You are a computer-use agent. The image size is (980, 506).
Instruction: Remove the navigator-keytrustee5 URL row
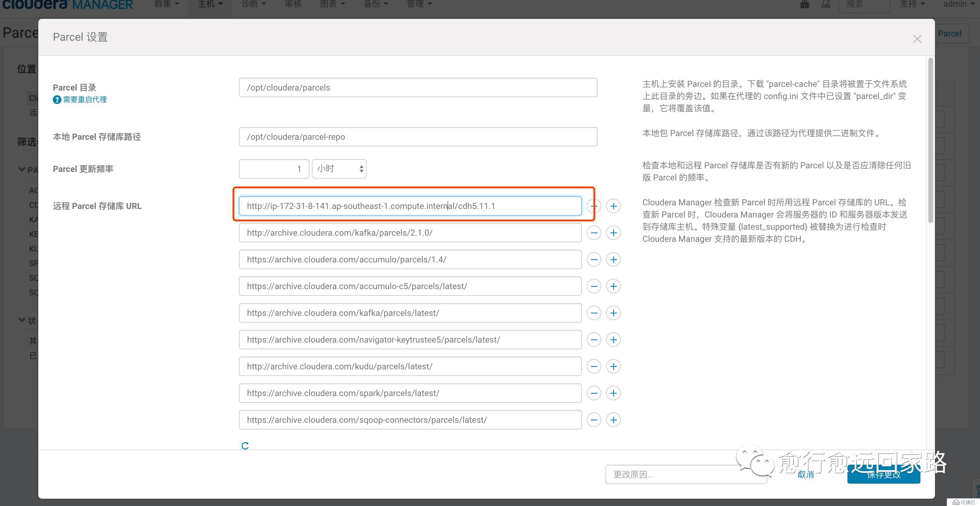(x=594, y=340)
